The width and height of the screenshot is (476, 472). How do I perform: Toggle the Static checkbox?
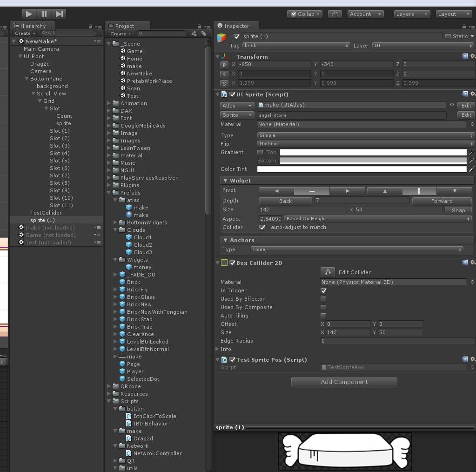[448, 36]
